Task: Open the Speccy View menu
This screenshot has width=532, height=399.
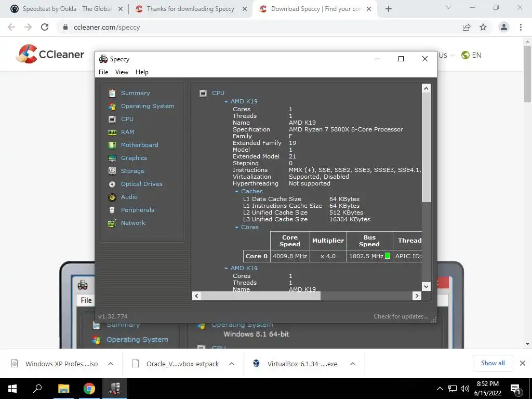Action: (122, 72)
